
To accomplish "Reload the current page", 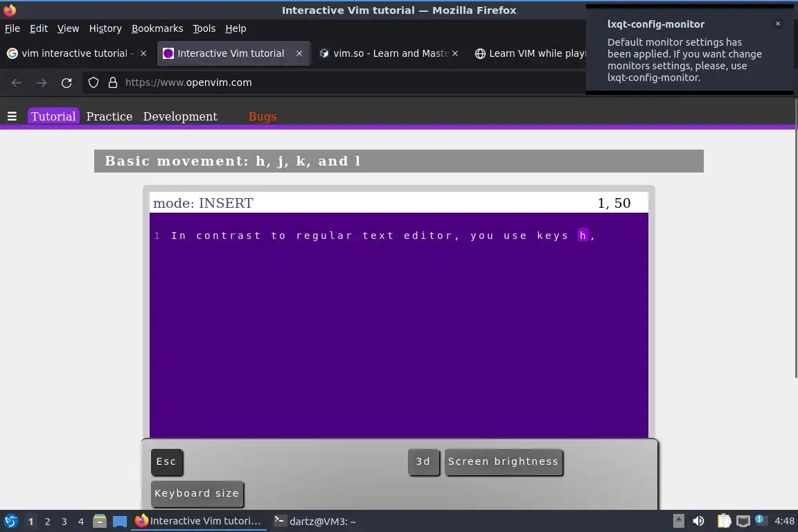I will click(x=66, y=83).
